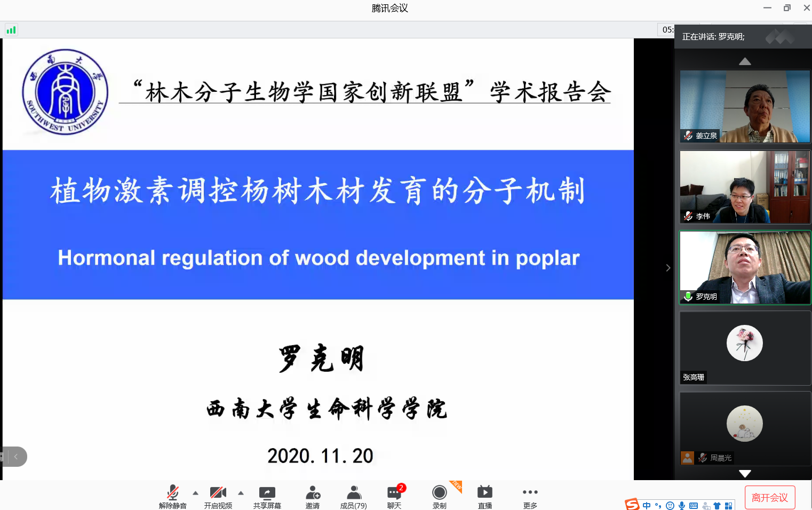This screenshot has width=812, height=510.
Task: Open the share screen (共享屏幕) tool
Action: [x=267, y=493]
